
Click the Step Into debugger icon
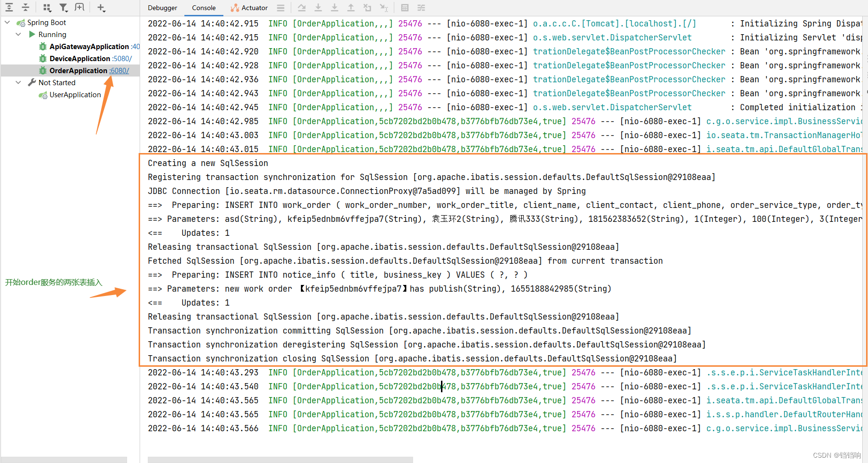point(318,8)
